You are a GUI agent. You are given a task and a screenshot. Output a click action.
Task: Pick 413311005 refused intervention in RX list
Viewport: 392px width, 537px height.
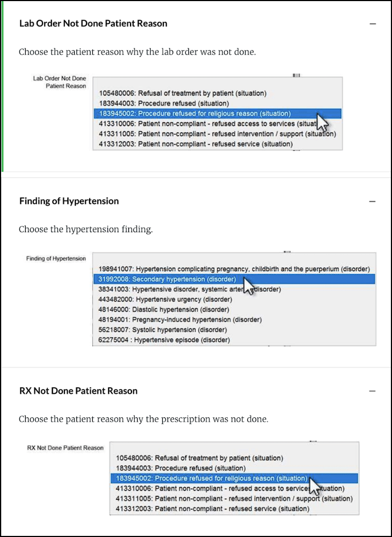point(234,498)
